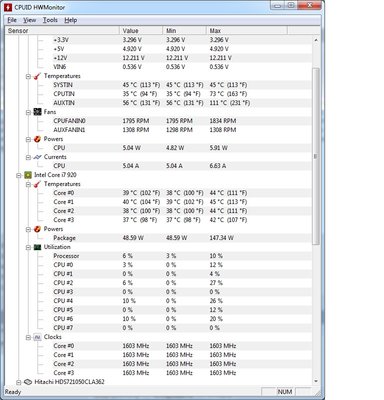The image size is (384, 400).
Task: Select the Package power row
Action: point(159,238)
